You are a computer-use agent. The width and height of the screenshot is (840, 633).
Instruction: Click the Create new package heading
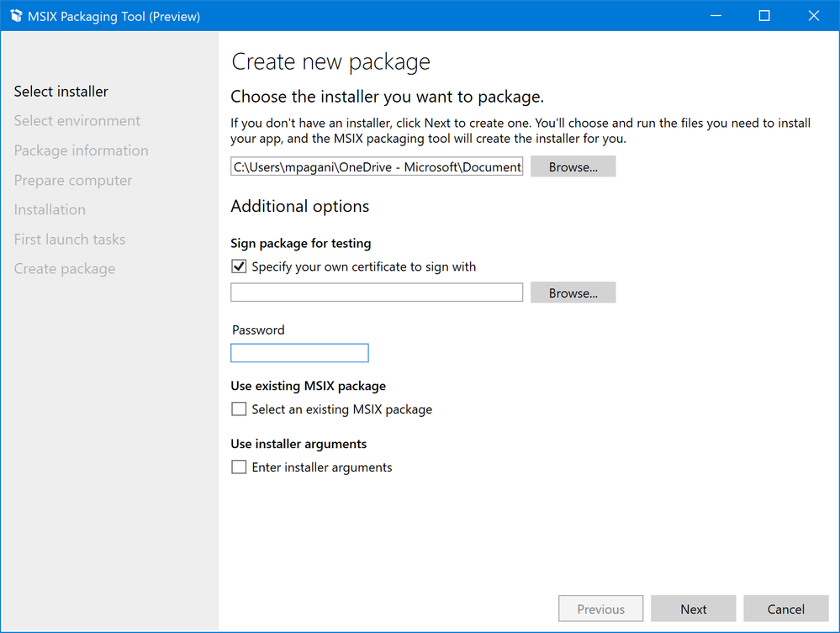pos(330,61)
